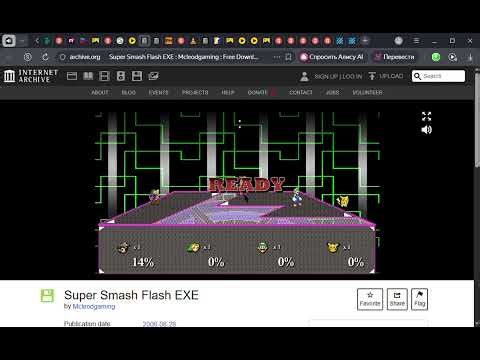Open the CONTACT link
The image size is (480, 360).
point(301,92)
